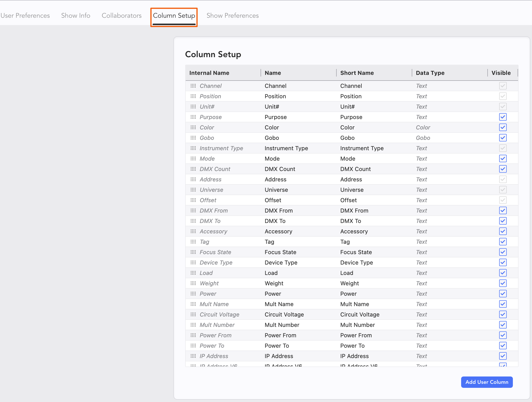Hide the Power To column via checkbox

(503, 346)
